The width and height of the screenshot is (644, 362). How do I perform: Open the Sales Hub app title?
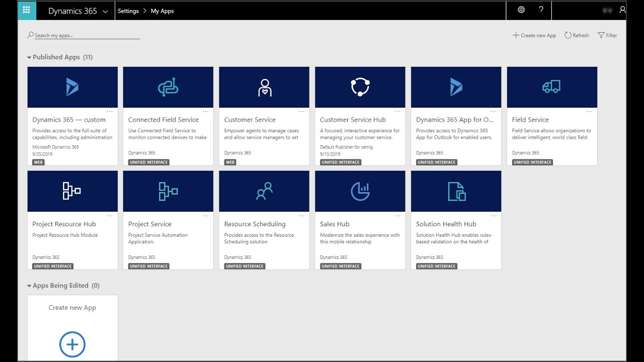click(335, 224)
